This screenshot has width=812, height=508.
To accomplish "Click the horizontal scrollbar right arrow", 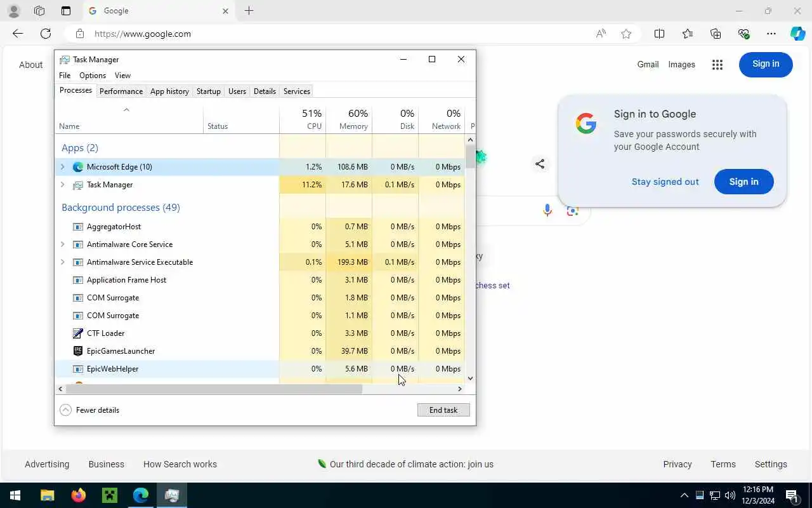I will point(460,389).
